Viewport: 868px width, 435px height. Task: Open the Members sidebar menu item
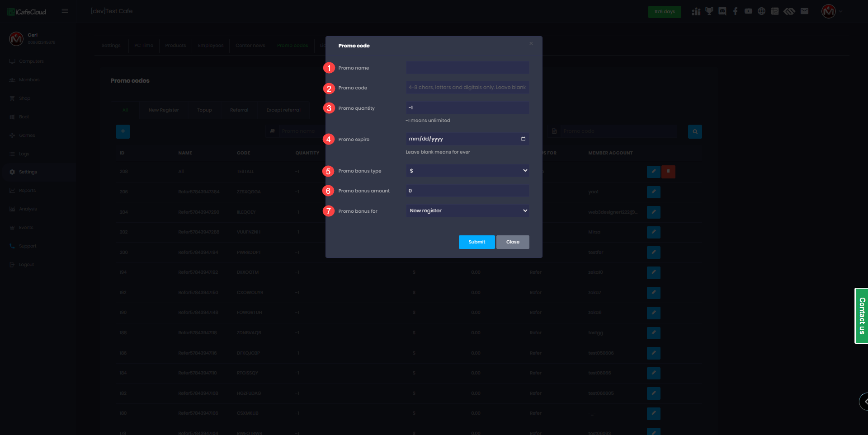[x=29, y=80]
